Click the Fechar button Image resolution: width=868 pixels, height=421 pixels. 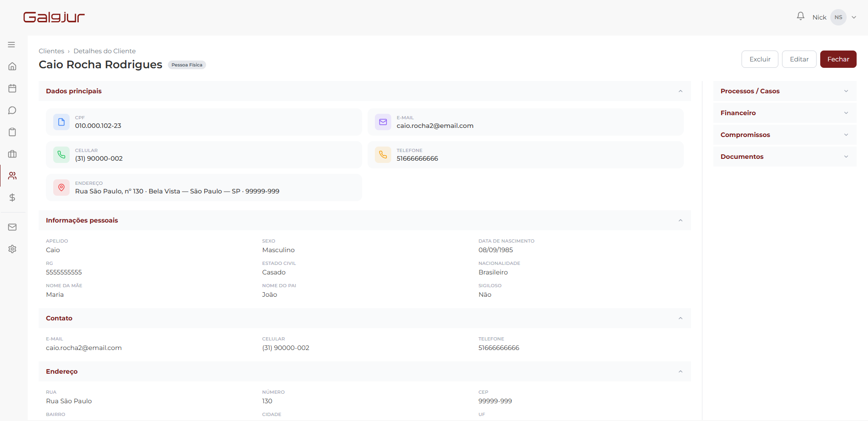coord(838,59)
